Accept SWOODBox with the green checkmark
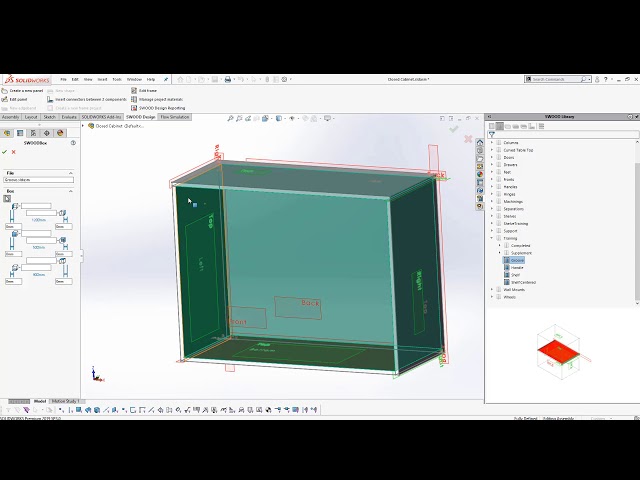This screenshot has height=480, width=640. (x=4, y=152)
